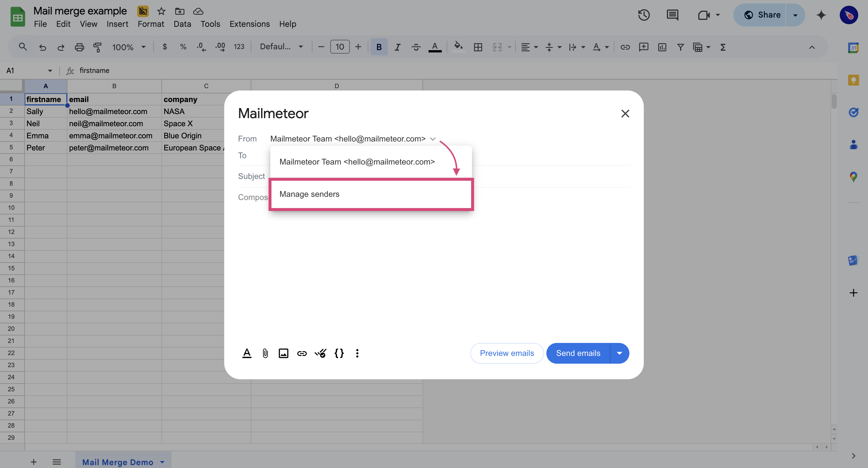The image size is (868, 468).
Task: Click the create filter funnel icon
Action: (x=680, y=47)
